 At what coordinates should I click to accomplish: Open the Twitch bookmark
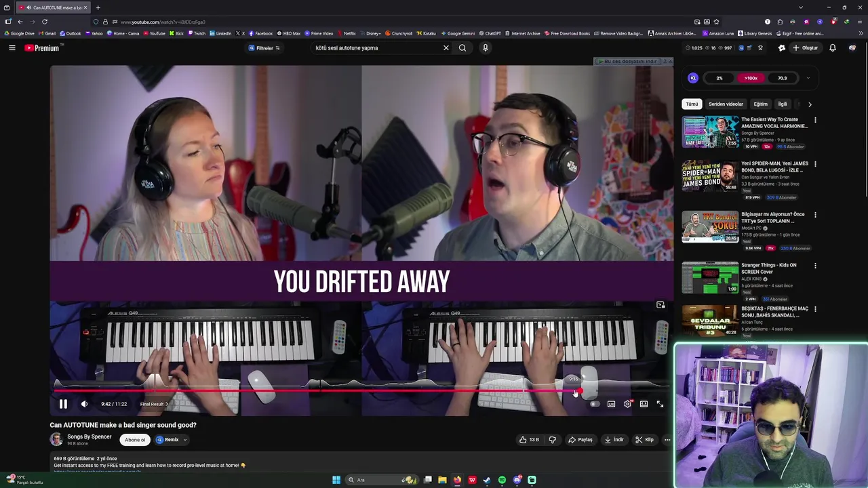click(x=197, y=33)
